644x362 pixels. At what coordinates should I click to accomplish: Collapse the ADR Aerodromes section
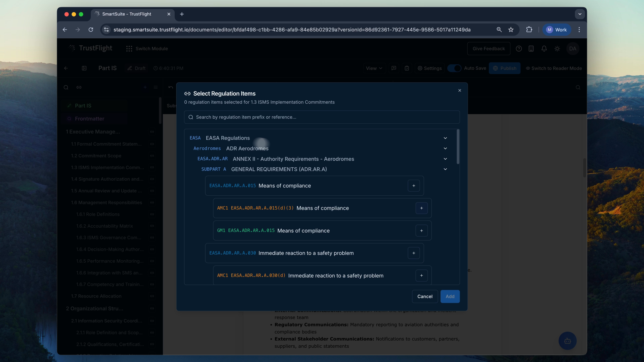point(445,148)
